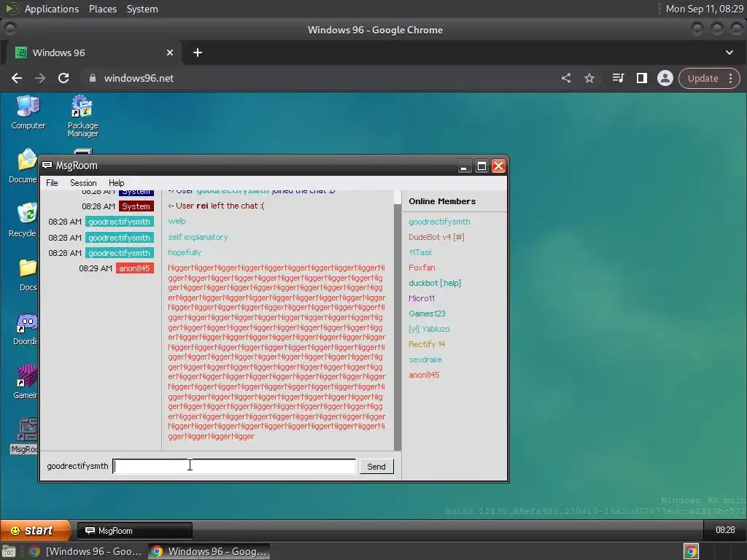
Task: Minimize the MsgRoom window
Action: pyautogui.click(x=464, y=166)
